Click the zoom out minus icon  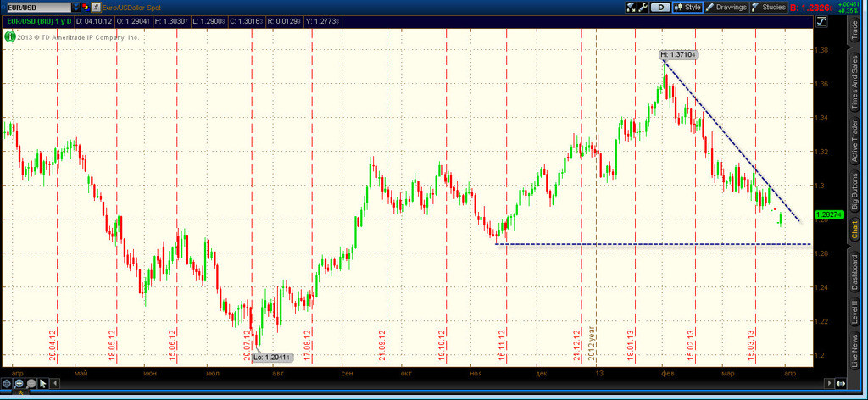point(31,383)
